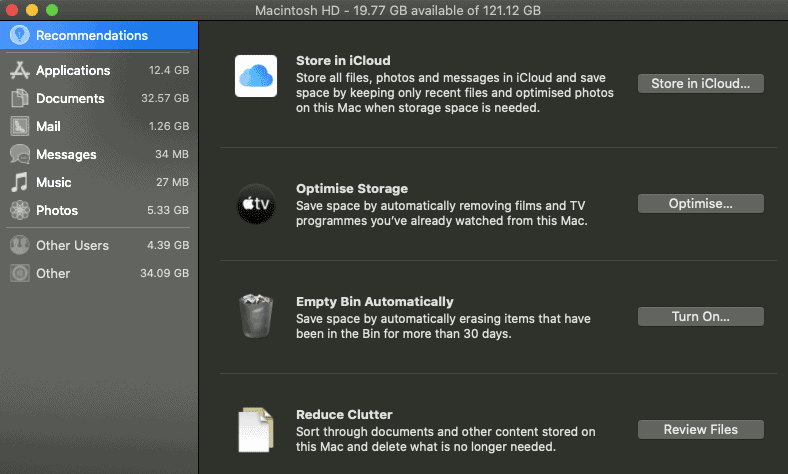
Task: Click the 32.57 GB Documents size
Action: coord(165,98)
